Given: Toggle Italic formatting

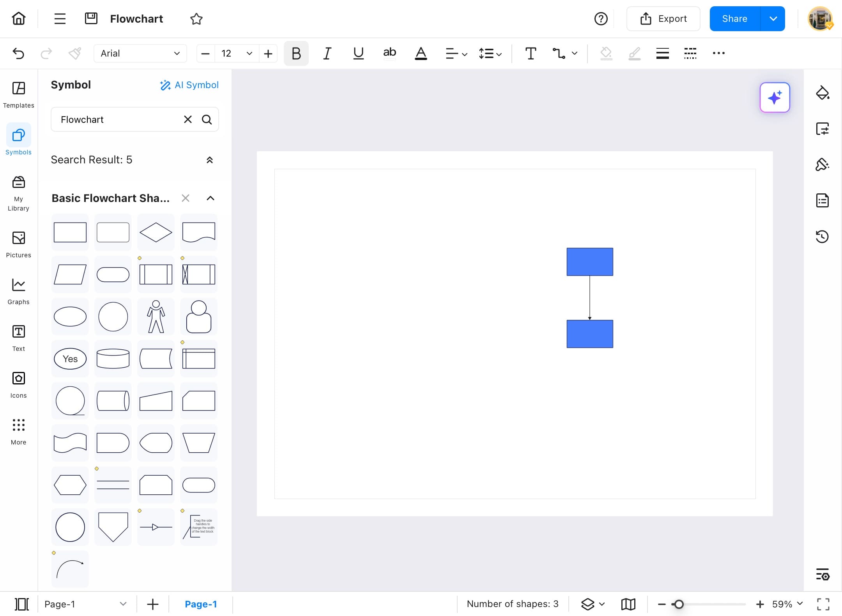Looking at the screenshot, I should [327, 53].
